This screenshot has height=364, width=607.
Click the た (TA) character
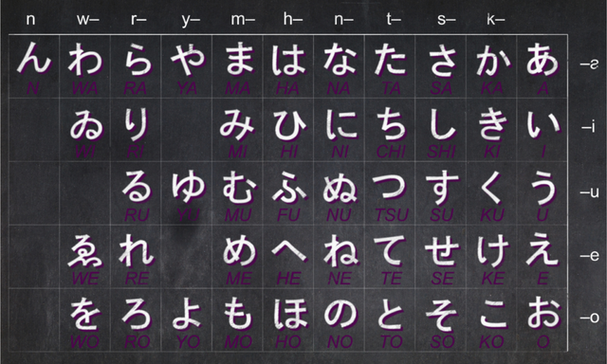(x=390, y=66)
